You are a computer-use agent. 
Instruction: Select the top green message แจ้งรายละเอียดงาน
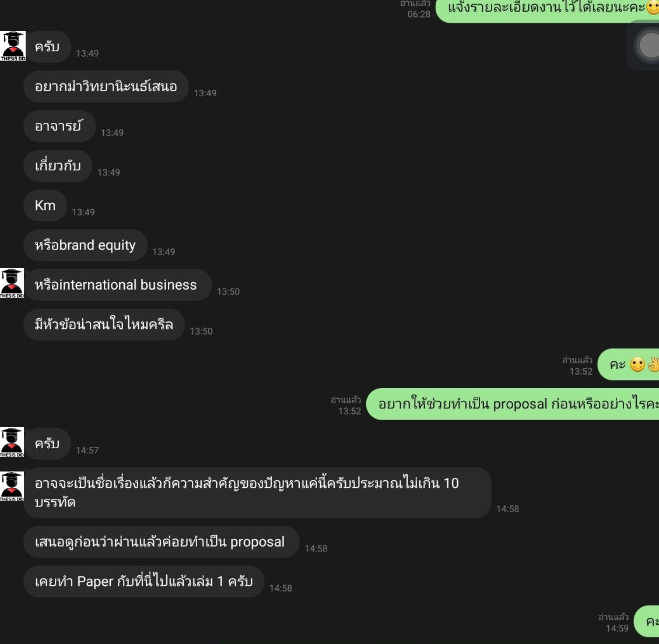pyautogui.click(x=547, y=9)
